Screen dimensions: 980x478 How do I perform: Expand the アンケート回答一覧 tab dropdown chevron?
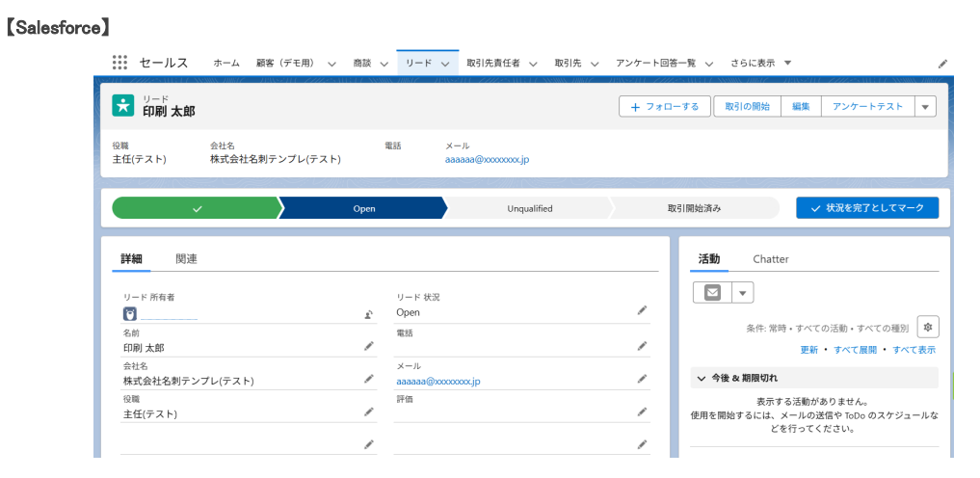click(x=709, y=64)
